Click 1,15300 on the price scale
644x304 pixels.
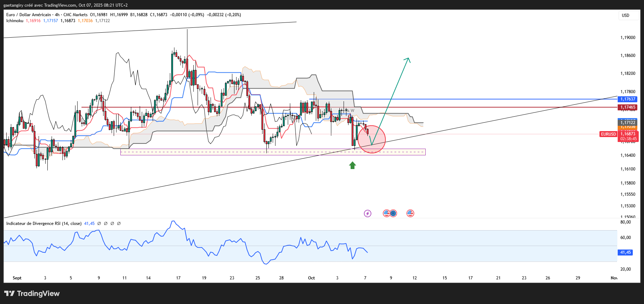tap(628, 206)
